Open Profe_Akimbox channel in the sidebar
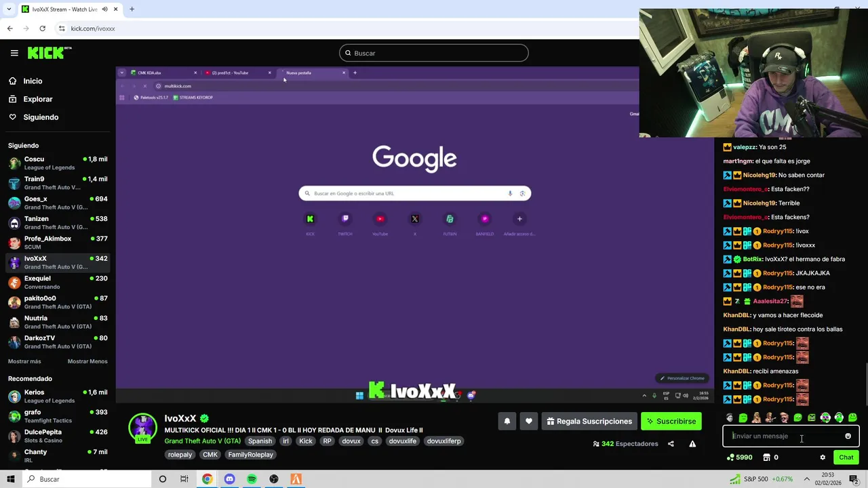The height and width of the screenshot is (488, 868). (x=58, y=243)
